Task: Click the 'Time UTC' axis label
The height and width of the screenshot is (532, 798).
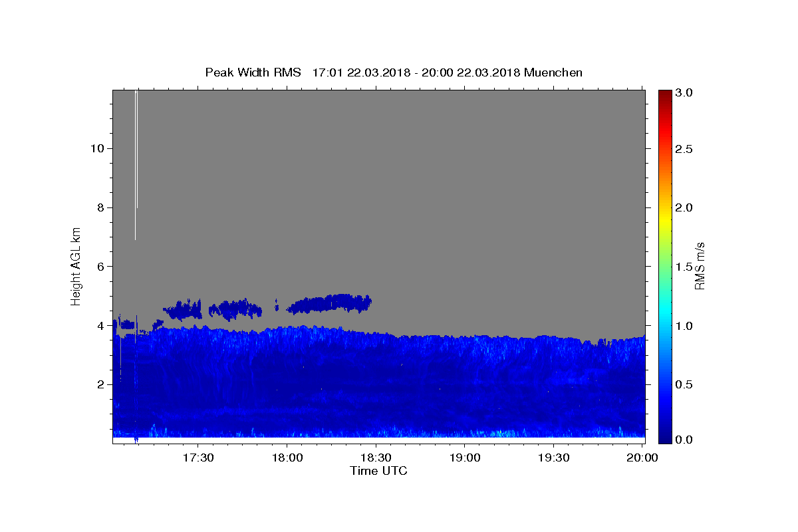Action: pyautogui.click(x=378, y=471)
